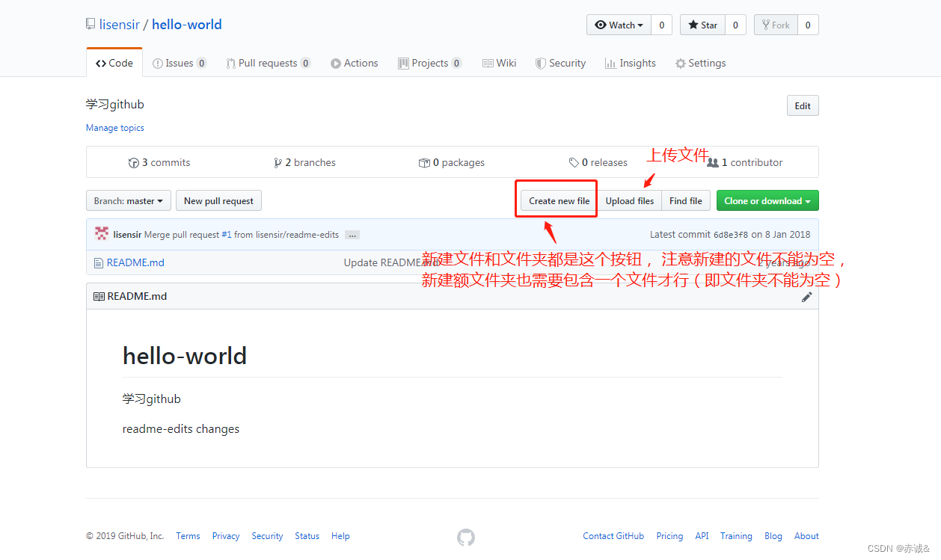Image resolution: width=941 pixels, height=560 pixels.
Task: Click the readme-edits changes text
Action: [x=181, y=429]
